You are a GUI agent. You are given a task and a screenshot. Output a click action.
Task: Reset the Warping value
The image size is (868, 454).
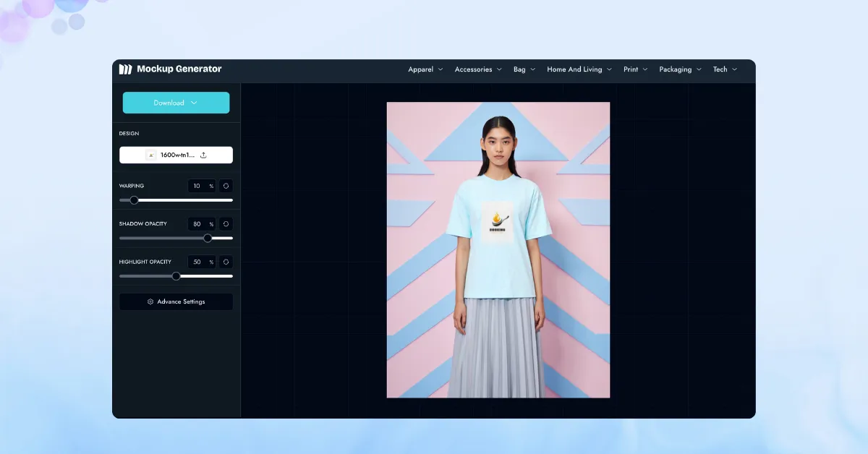(226, 186)
